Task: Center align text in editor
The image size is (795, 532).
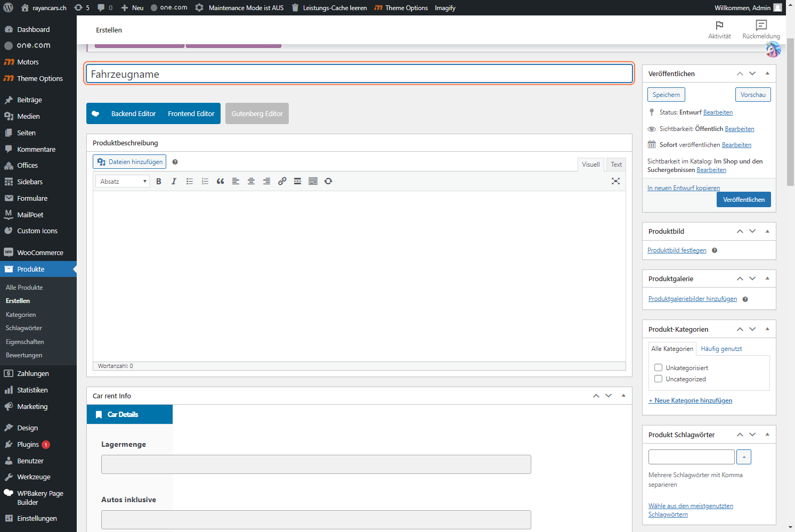Action: (251, 182)
